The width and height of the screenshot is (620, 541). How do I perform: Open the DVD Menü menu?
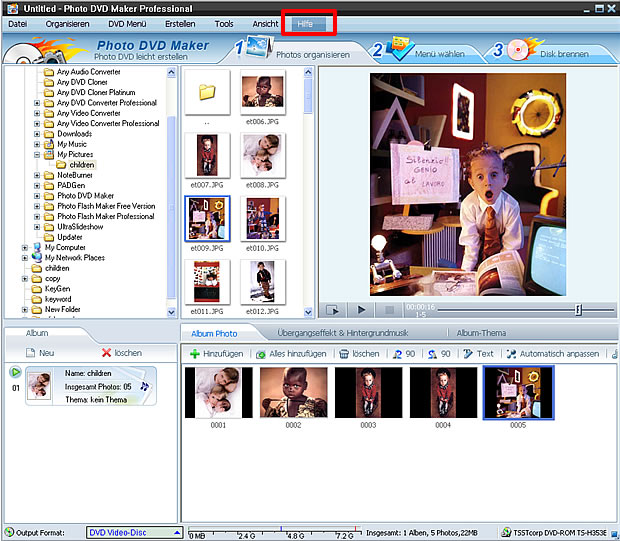[127, 24]
